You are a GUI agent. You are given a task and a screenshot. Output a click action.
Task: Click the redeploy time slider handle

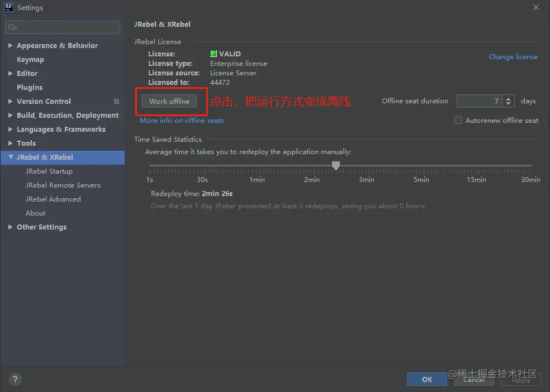pyautogui.click(x=336, y=166)
